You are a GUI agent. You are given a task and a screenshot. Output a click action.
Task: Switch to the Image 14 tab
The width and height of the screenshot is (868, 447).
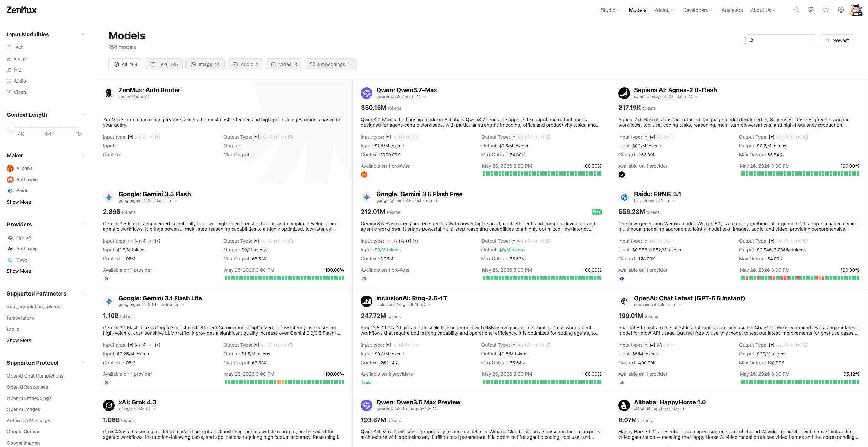pyautogui.click(x=205, y=64)
